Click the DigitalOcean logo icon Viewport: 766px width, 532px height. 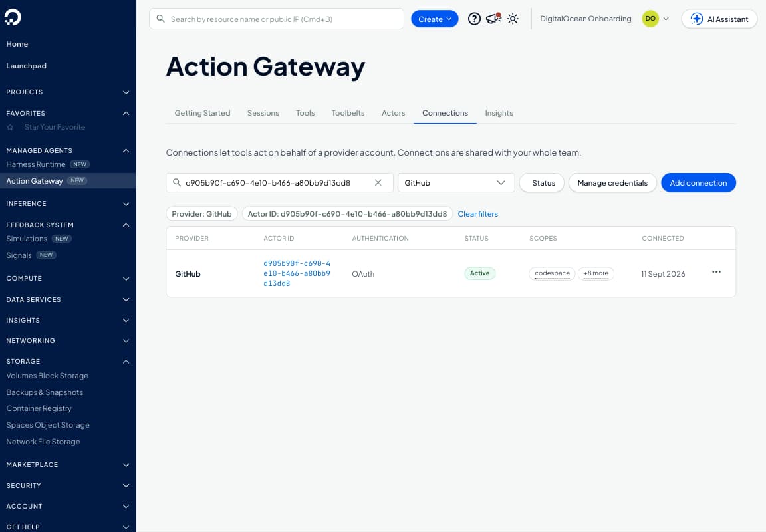13,17
